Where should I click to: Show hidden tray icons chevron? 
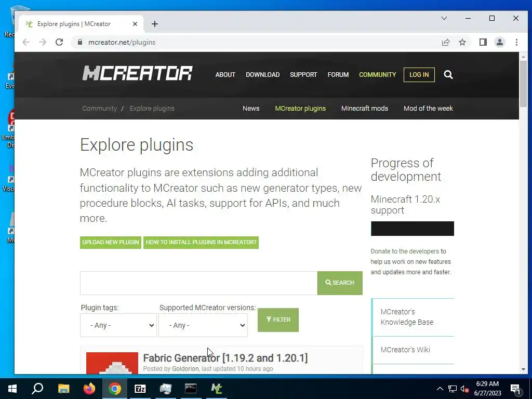pyautogui.click(x=440, y=389)
